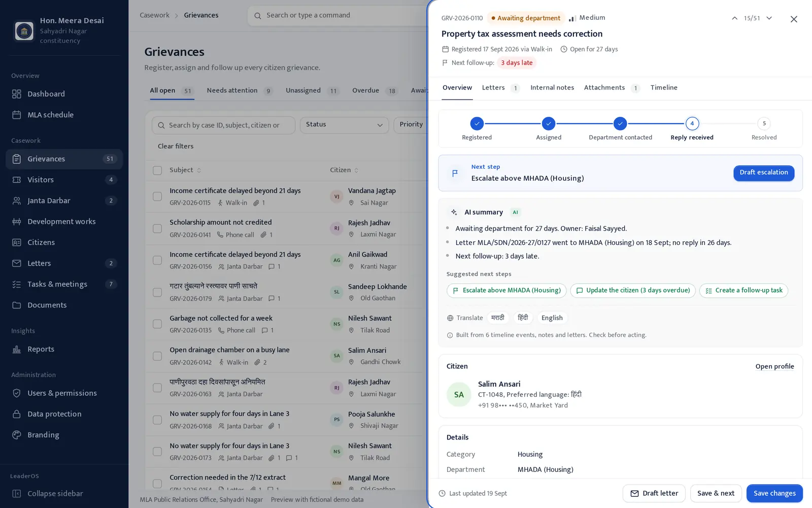Open the Reports bar chart icon

17,350
